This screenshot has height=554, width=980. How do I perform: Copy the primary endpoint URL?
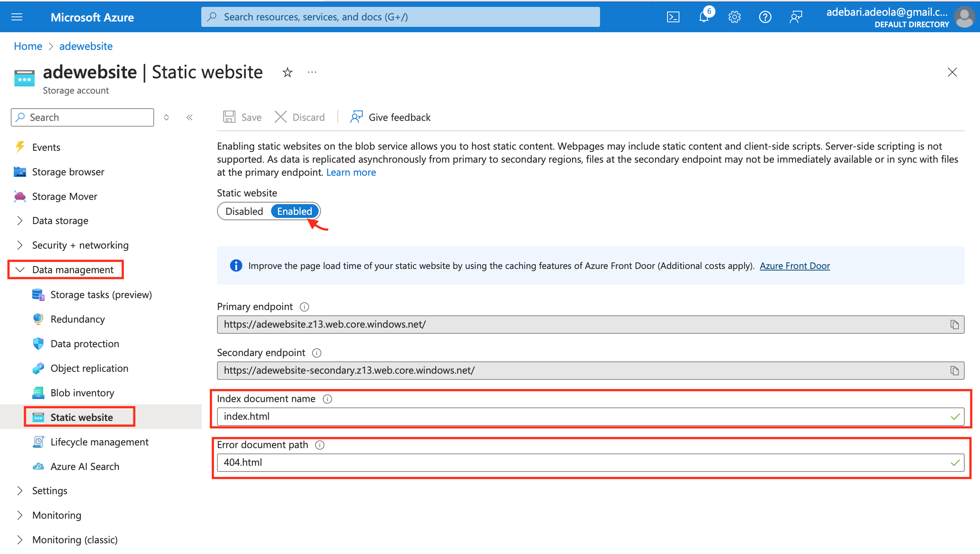click(954, 325)
